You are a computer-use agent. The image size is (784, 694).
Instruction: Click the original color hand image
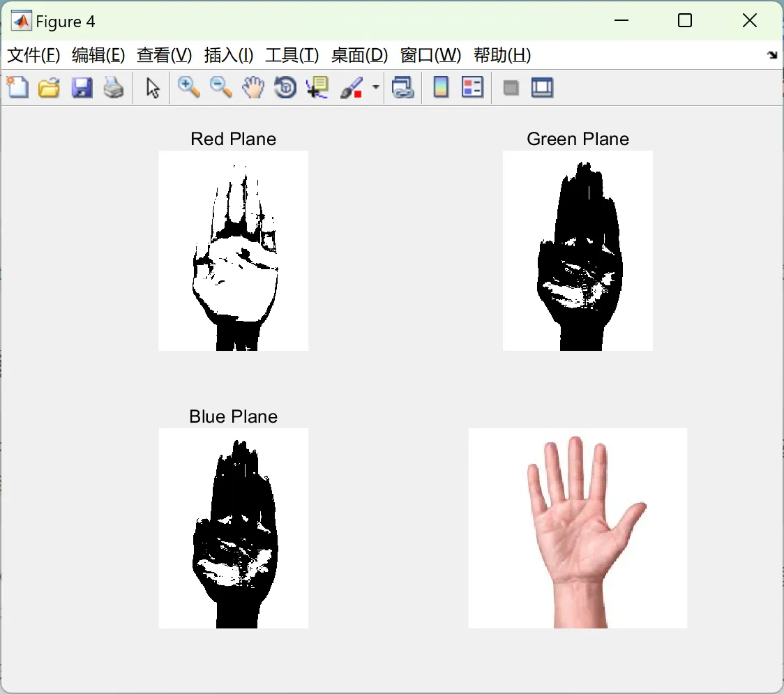coord(578,528)
